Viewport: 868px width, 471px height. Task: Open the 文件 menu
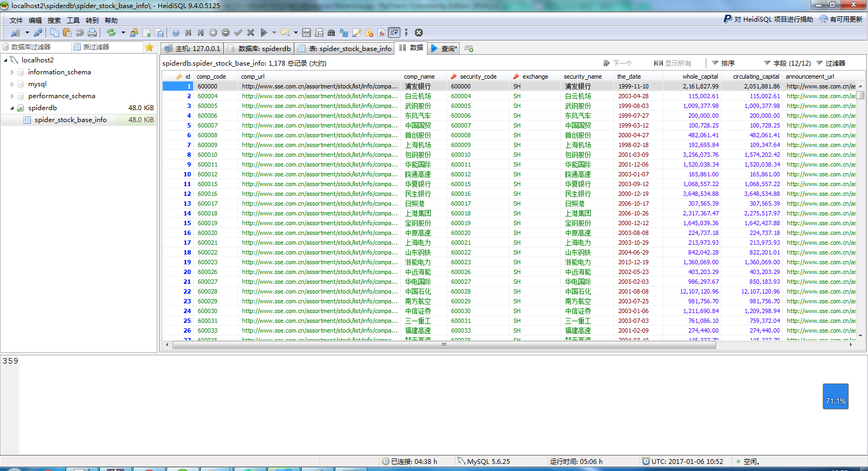coord(16,21)
